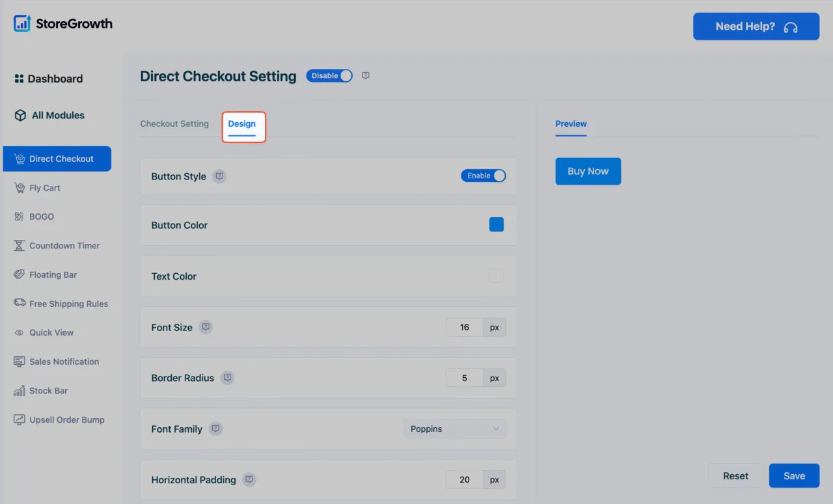833x504 pixels.
Task: Click the Text Color label
Action: tap(174, 276)
